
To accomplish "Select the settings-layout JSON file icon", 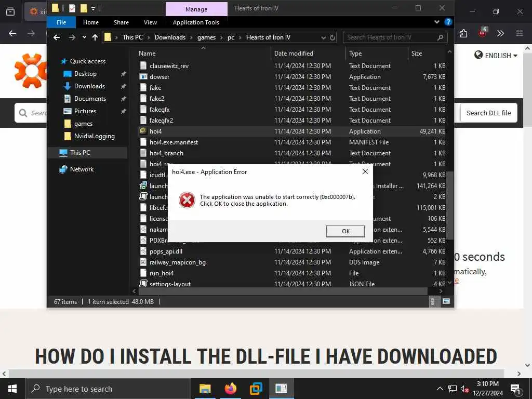I will click(143, 284).
